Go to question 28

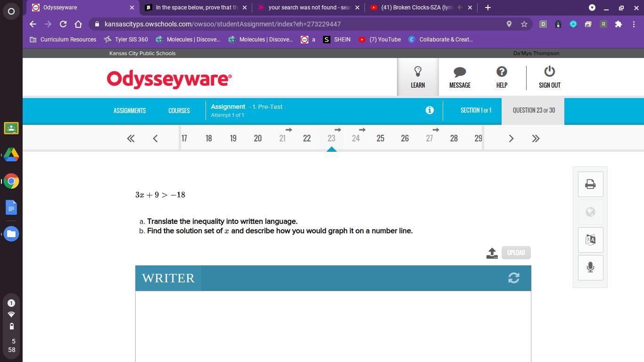(x=454, y=139)
